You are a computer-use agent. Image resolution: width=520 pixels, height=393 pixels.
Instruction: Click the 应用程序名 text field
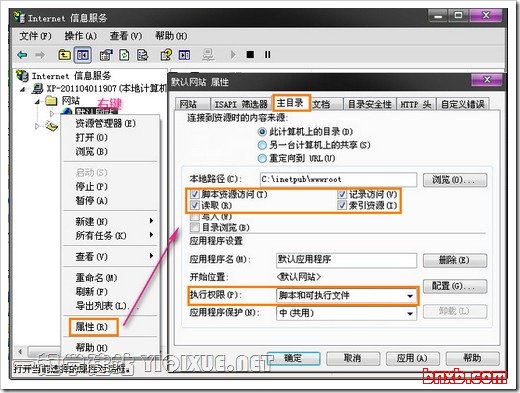coord(346,260)
